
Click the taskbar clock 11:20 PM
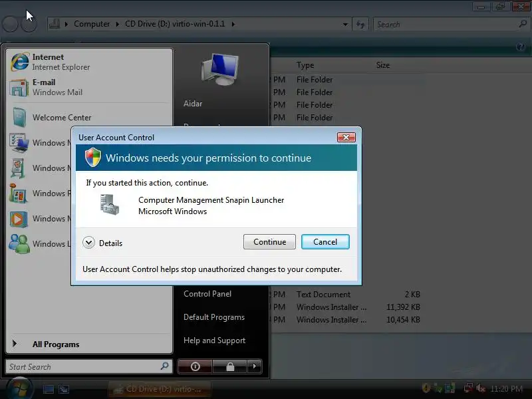pyautogui.click(x=506, y=388)
